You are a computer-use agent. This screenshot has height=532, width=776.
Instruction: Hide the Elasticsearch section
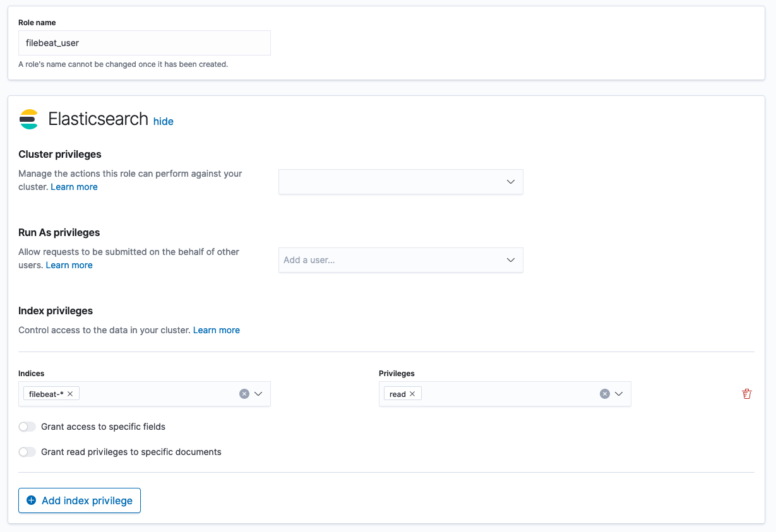164,121
